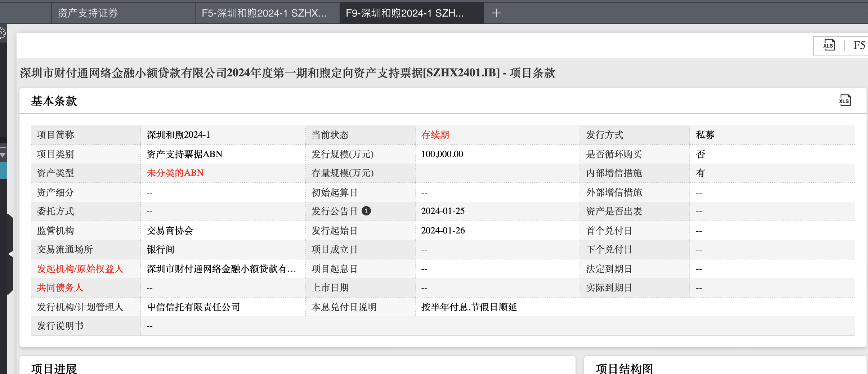Click the top-right XLS export icon
This screenshot has height=374, width=868.
829,45
